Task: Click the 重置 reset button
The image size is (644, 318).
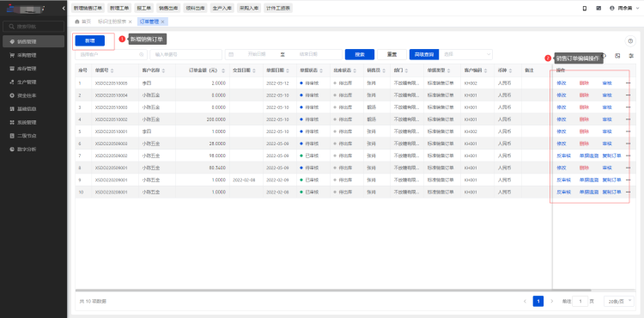Action: 392,54
